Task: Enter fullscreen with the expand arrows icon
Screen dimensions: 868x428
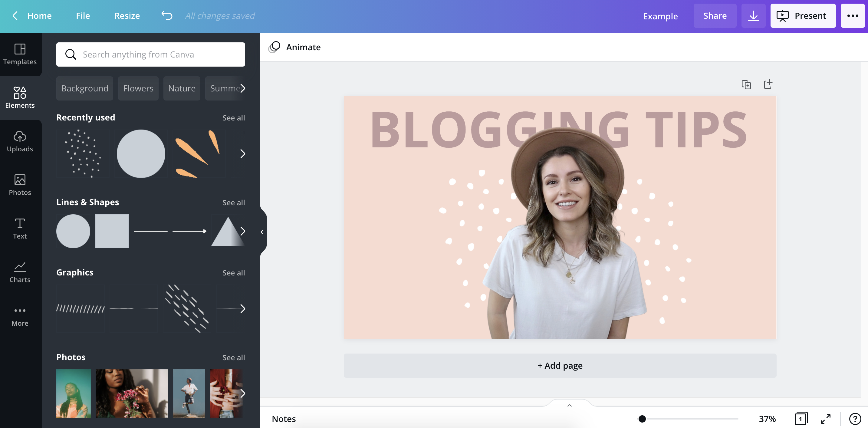Action: [x=826, y=419]
